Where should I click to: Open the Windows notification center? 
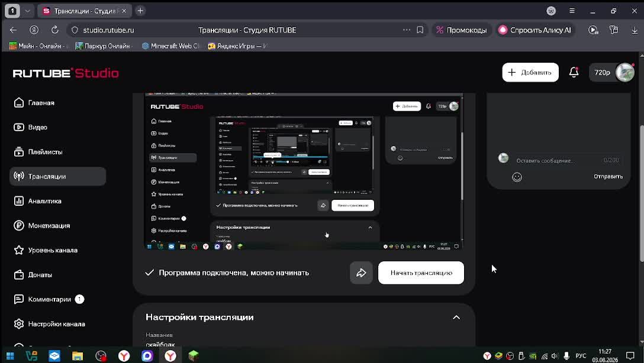pyautogui.click(x=630, y=356)
